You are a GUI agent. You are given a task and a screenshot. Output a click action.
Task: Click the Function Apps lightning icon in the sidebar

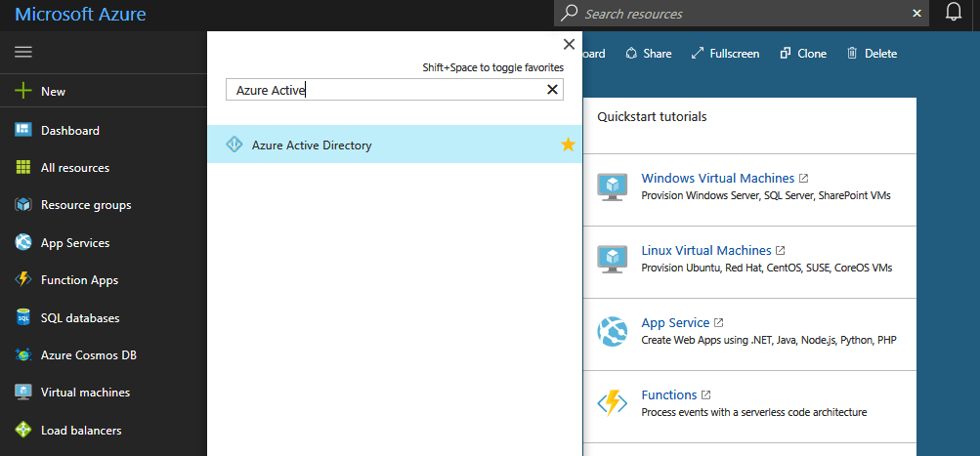point(23,279)
